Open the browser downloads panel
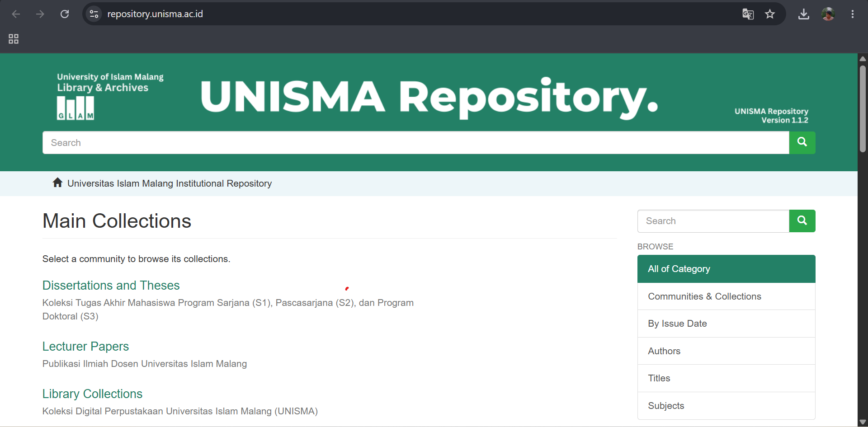Screen dimensions: 868x427 tap(804, 14)
